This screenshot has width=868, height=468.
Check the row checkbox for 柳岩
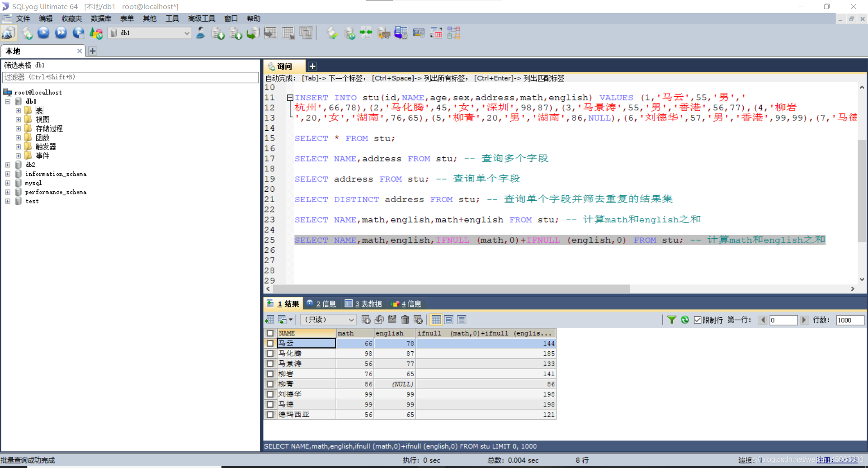tap(270, 374)
